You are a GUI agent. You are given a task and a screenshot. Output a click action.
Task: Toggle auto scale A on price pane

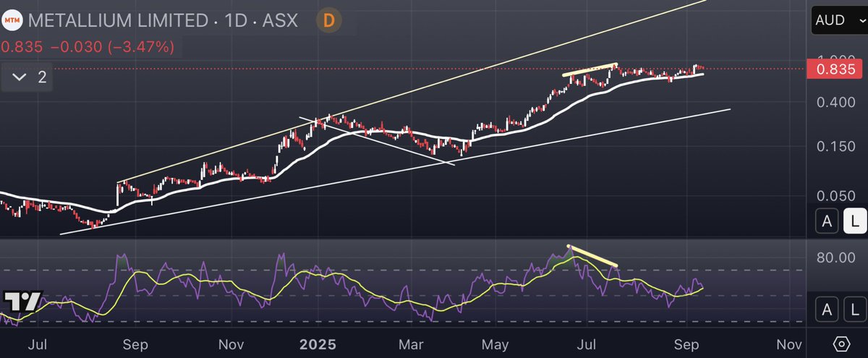coord(827,222)
